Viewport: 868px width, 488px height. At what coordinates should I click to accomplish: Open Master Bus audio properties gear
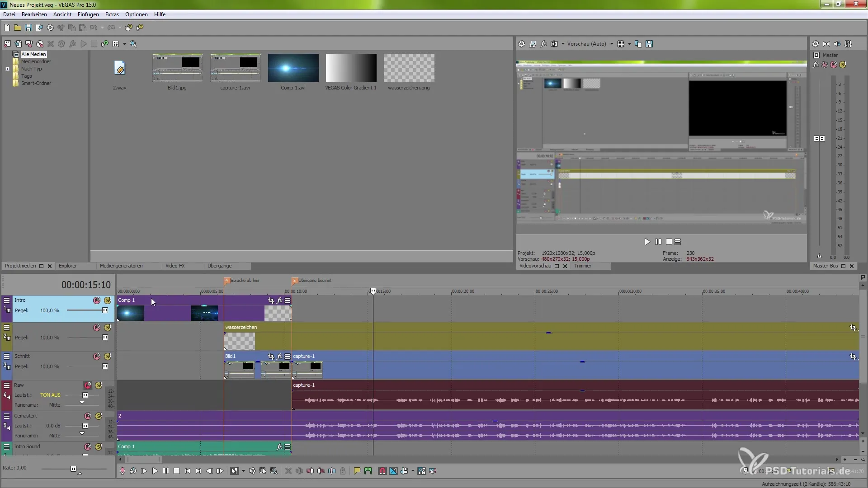816,44
